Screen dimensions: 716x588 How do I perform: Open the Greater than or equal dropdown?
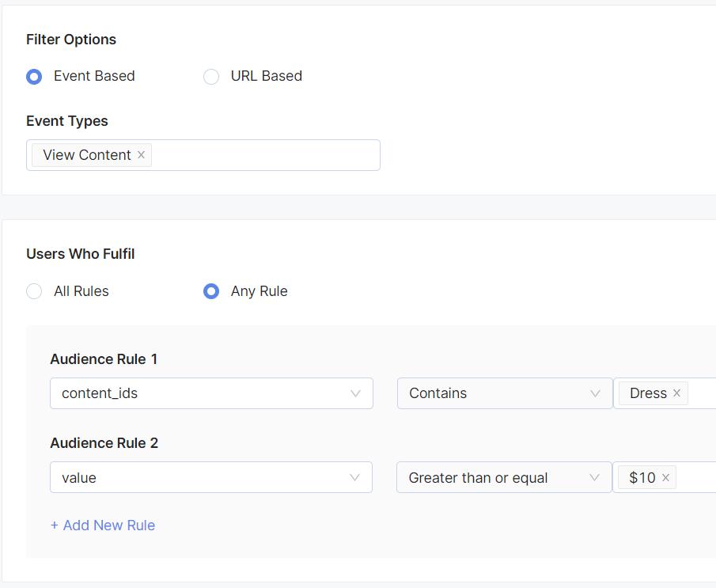tap(504, 477)
